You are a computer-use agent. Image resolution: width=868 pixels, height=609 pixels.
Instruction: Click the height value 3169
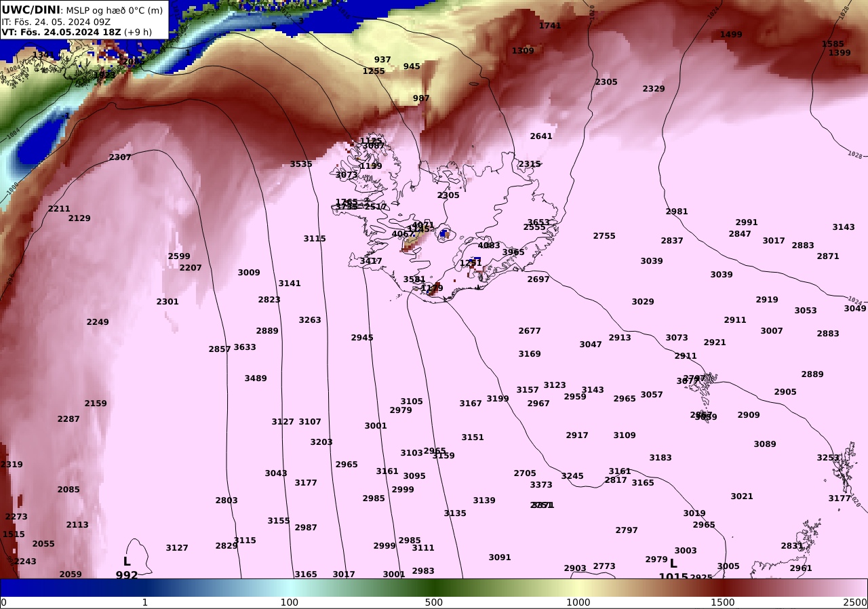(x=530, y=354)
